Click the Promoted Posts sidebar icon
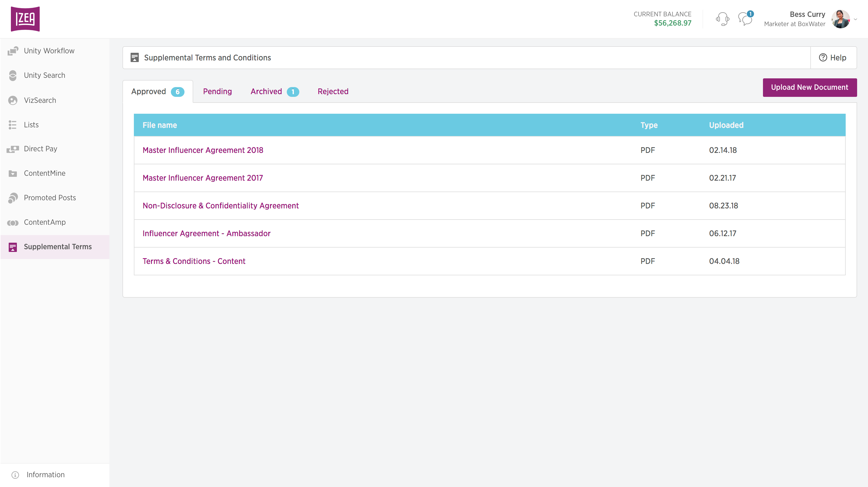The height and width of the screenshot is (487, 868). point(13,198)
